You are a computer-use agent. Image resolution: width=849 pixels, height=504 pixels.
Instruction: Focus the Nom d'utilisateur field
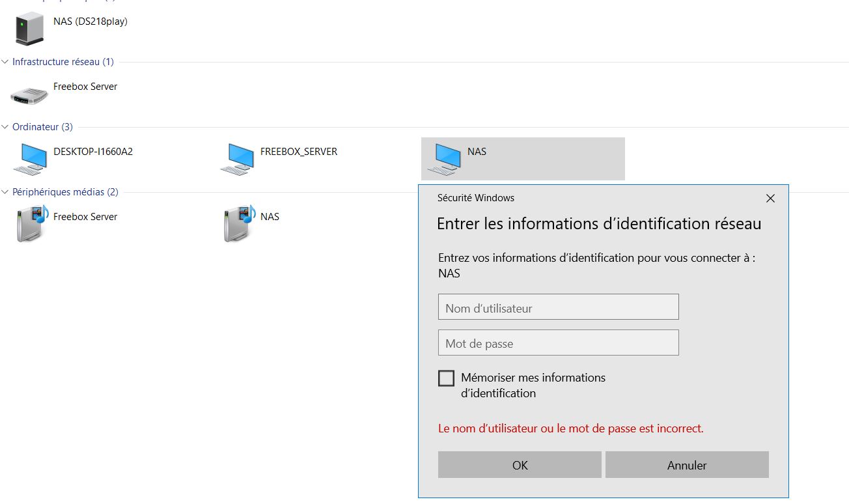coord(558,307)
